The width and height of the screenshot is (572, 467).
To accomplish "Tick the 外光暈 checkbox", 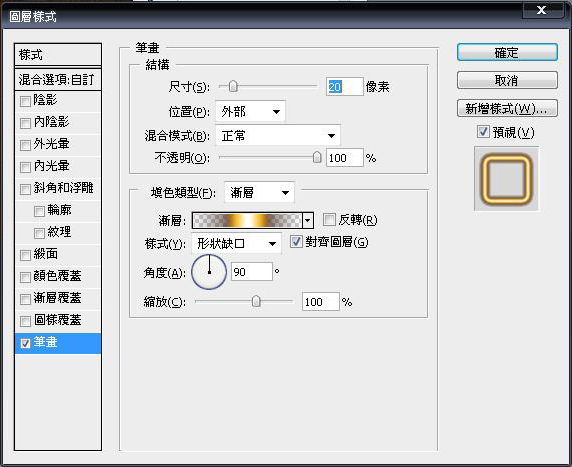I will tap(25, 145).
